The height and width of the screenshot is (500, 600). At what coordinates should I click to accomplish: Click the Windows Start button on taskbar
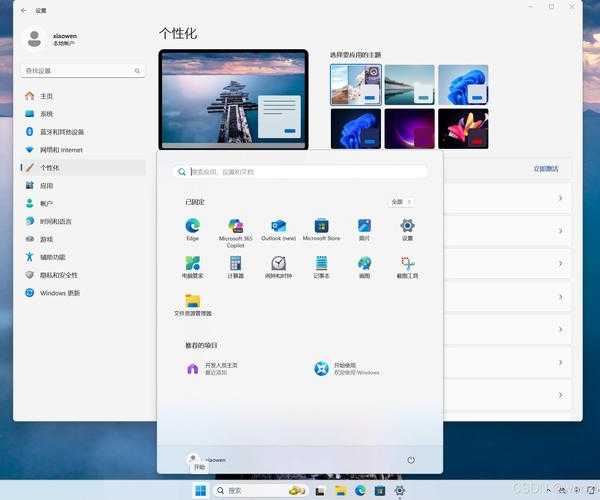tap(201, 490)
